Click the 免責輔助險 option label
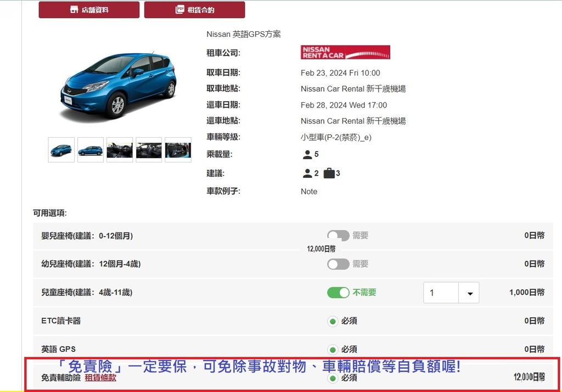 pyautogui.click(x=61, y=378)
